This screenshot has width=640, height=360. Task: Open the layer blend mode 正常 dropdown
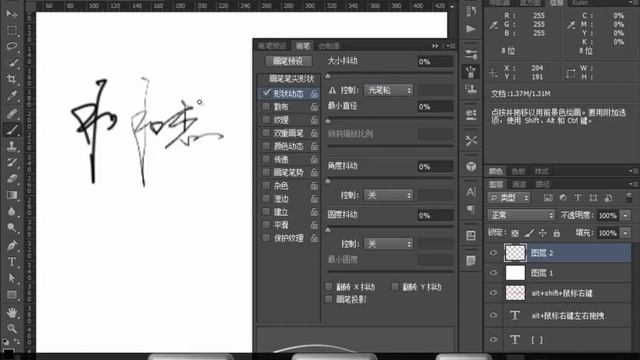(521, 215)
